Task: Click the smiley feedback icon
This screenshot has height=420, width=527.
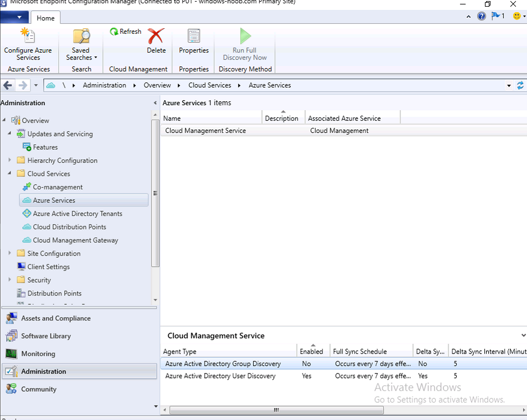Action: [x=517, y=16]
